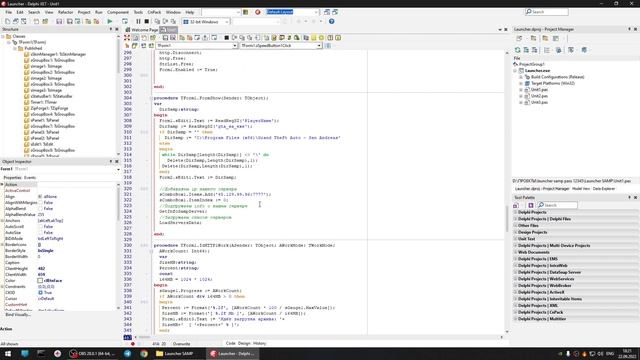Select Unit2.pas in Project Manager

click(x=539, y=96)
